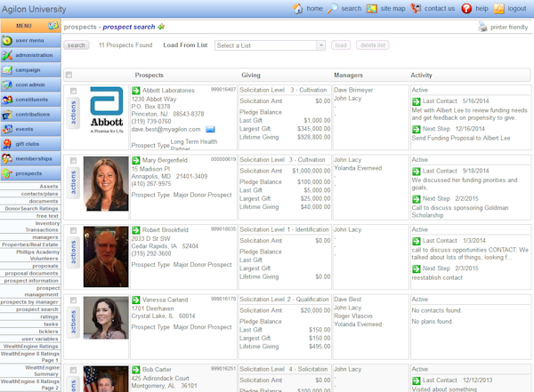Click the icon beside the MENU header
Image resolution: width=534 pixels, height=392 pixels.
53,26
